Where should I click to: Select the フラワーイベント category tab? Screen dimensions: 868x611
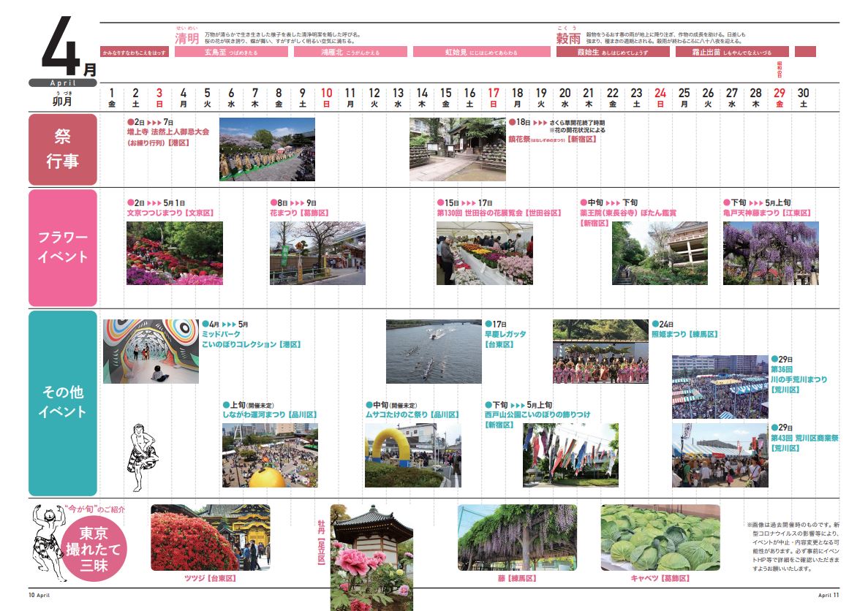[x=63, y=248]
